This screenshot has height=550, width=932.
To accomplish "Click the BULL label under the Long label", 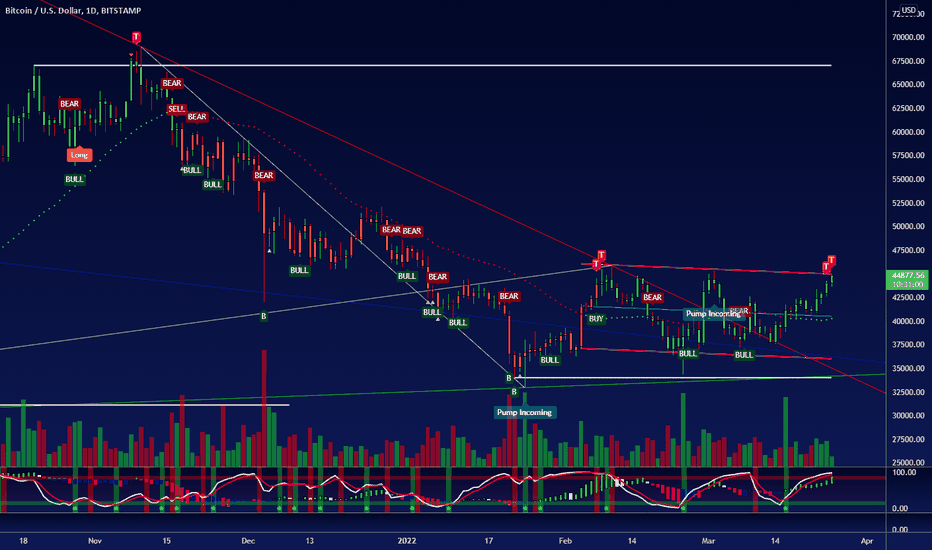I will (x=74, y=179).
